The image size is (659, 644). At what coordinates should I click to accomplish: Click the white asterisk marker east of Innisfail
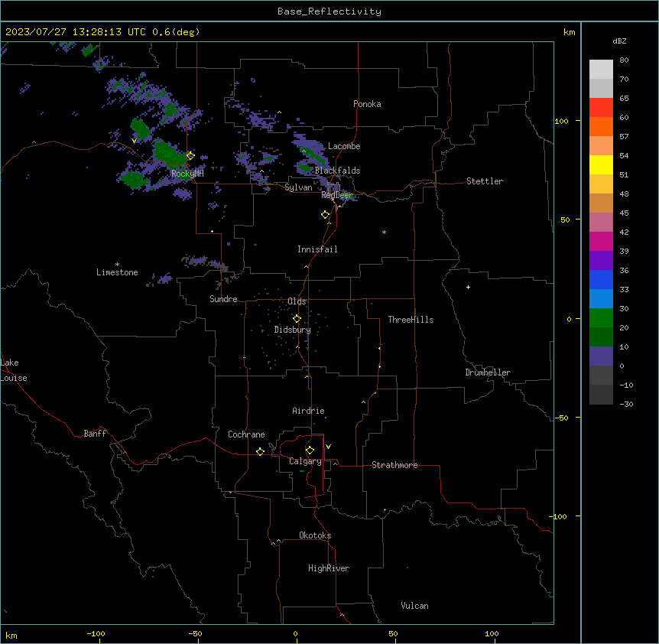[x=384, y=232]
